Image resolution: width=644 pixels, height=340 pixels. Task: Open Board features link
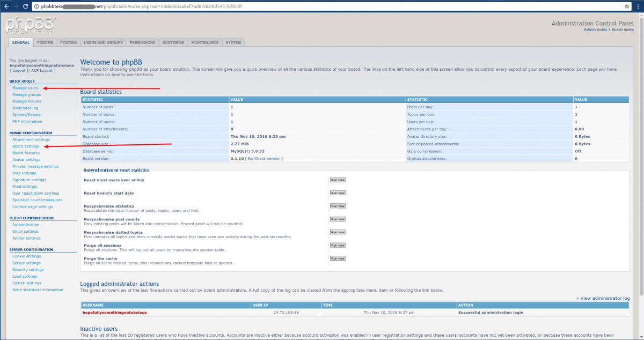tap(26, 153)
